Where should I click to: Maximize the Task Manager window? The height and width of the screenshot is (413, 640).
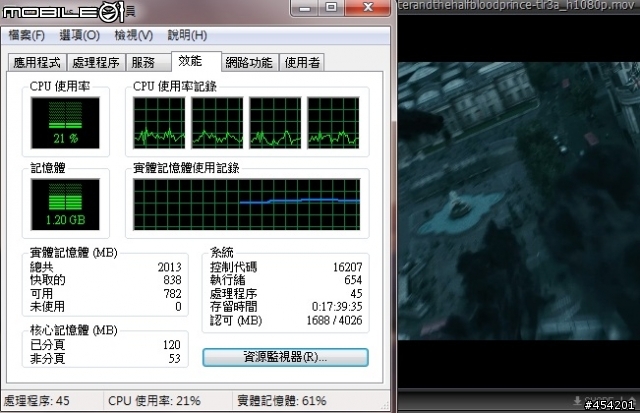click(x=331, y=7)
